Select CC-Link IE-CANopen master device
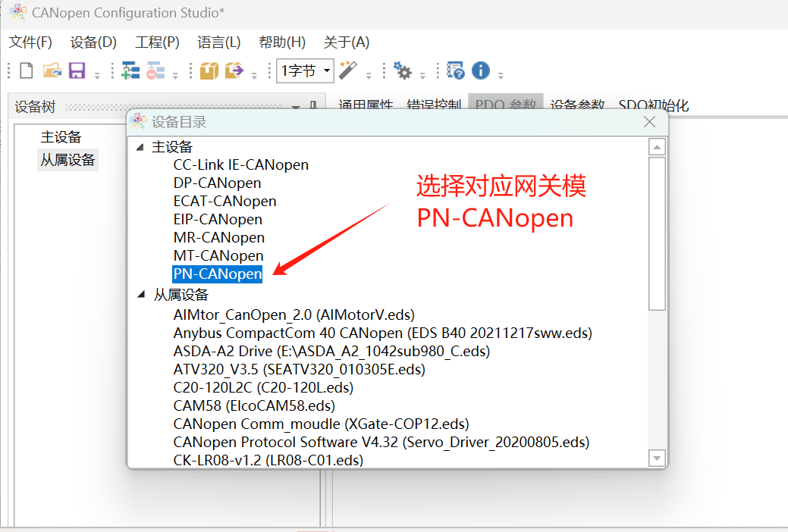 click(240, 164)
